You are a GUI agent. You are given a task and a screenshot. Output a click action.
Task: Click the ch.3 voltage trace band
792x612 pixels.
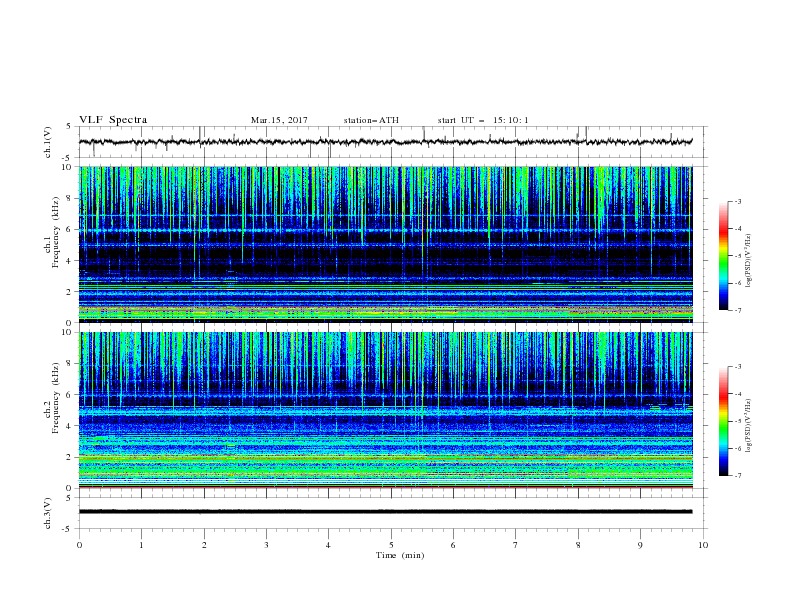click(x=386, y=512)
